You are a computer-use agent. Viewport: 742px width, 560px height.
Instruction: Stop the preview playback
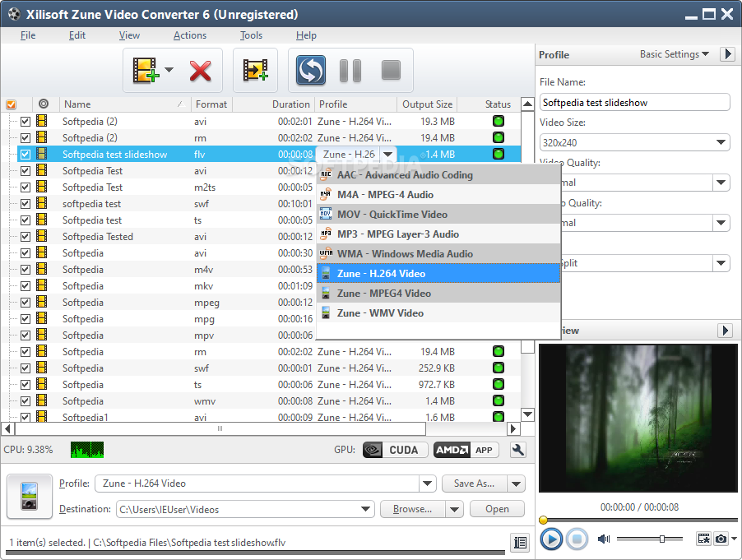pyautogui.click(x=577, y=539)
